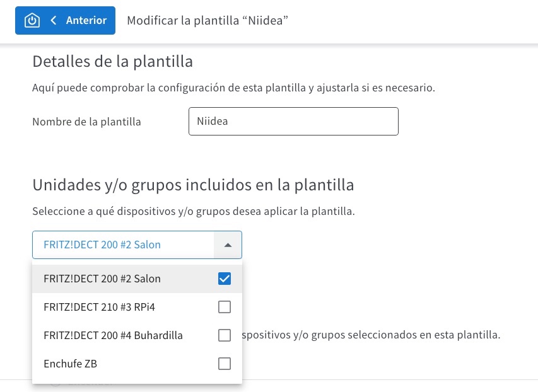Click the left chevron back arrow
538x392 pixels.
point(53,20)
